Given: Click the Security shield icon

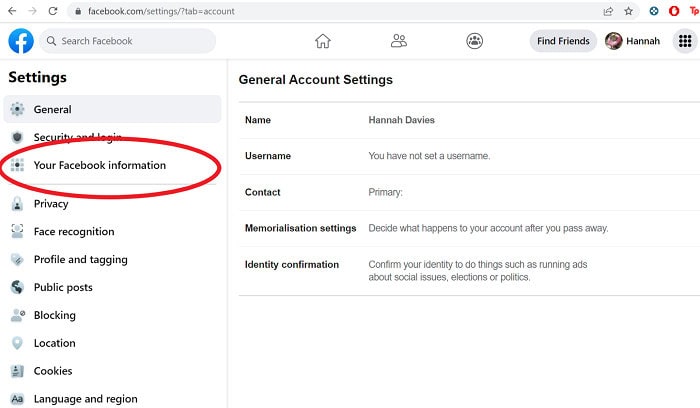Looking at the screenshot, I should [x=17, y=137].
